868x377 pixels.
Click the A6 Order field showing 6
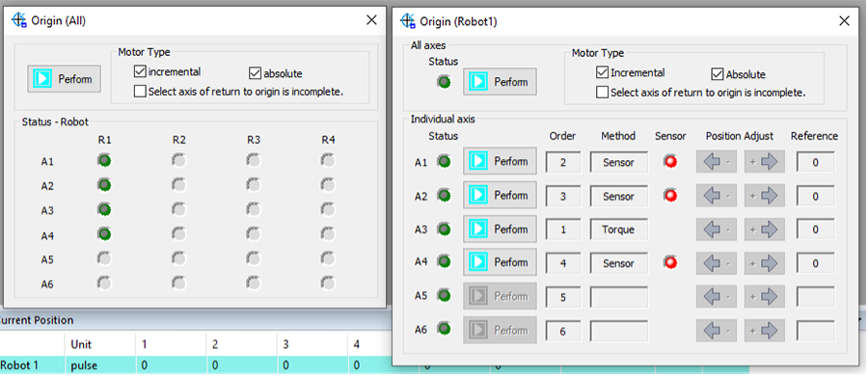click(563, 331)
